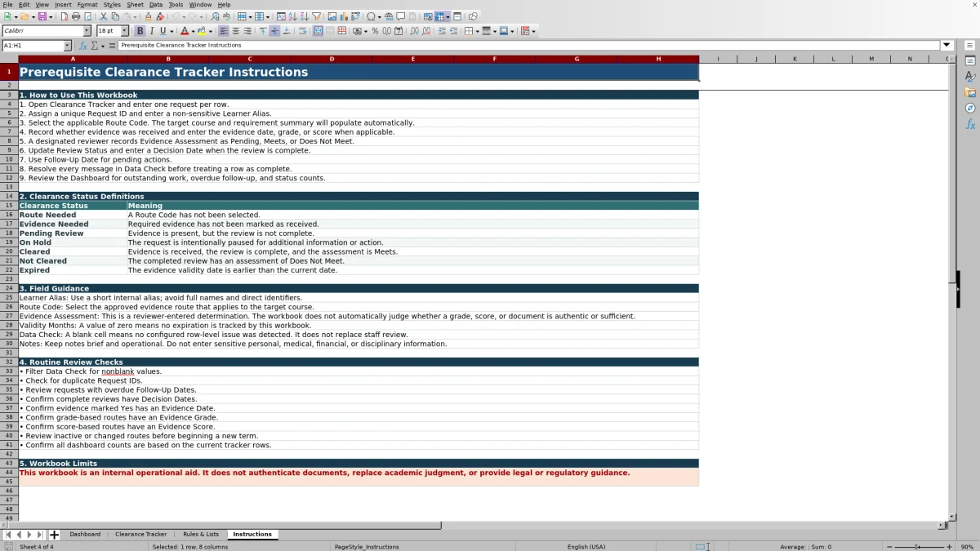Click the Format as Percent icon

pos(375,31)
